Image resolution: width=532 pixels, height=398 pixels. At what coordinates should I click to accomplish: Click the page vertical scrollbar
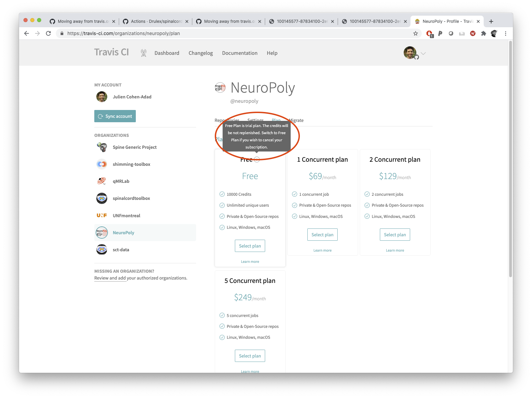510,159
